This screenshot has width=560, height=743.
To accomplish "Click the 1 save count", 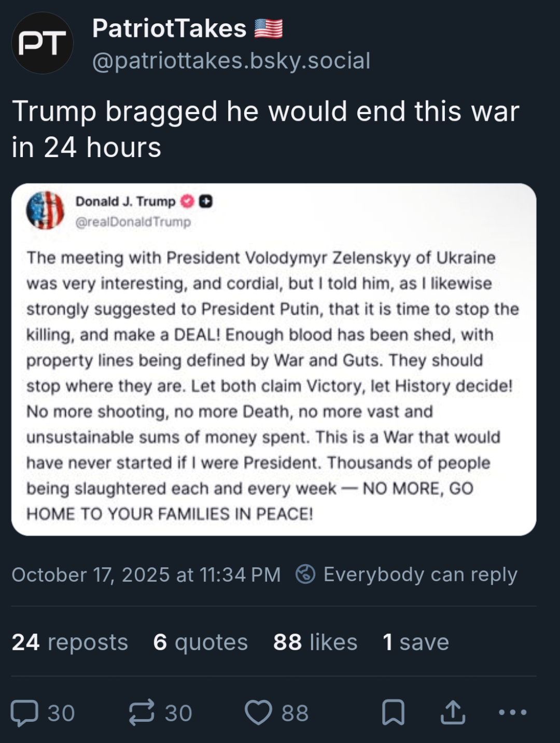I will point(416,642).
